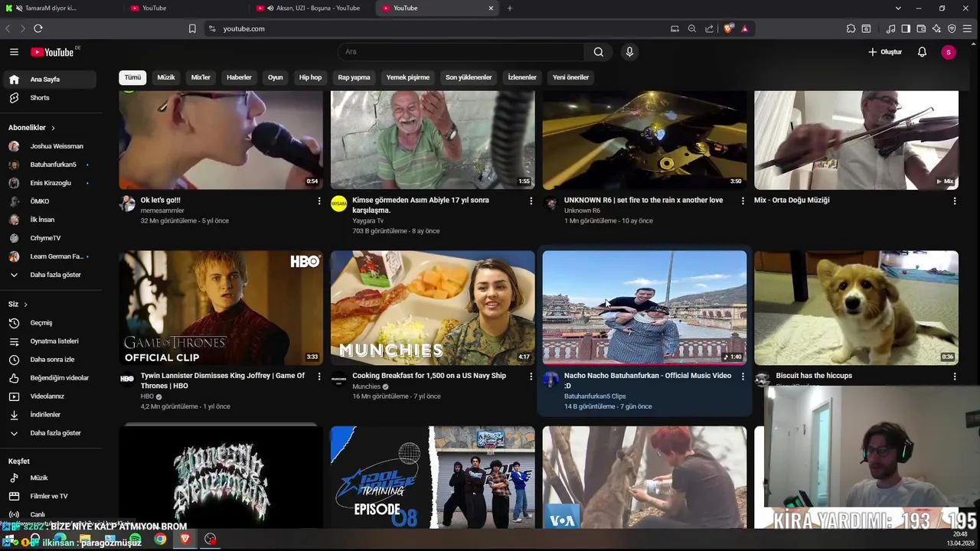Open options menu for Tywin Lannister video
The image size is (980, 551).
pos(319,377)
